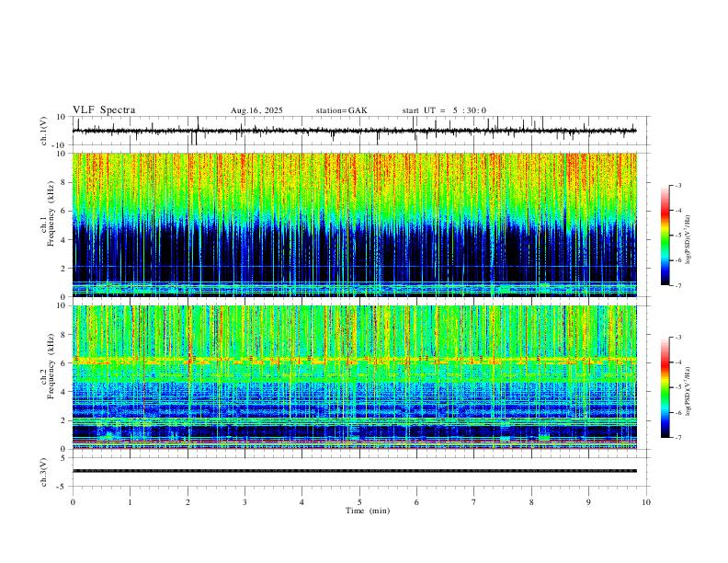This screenshot has width=728, height=563.
Task: Click the ch.2 color bar log(PSD) label
Action: (688, 391)
